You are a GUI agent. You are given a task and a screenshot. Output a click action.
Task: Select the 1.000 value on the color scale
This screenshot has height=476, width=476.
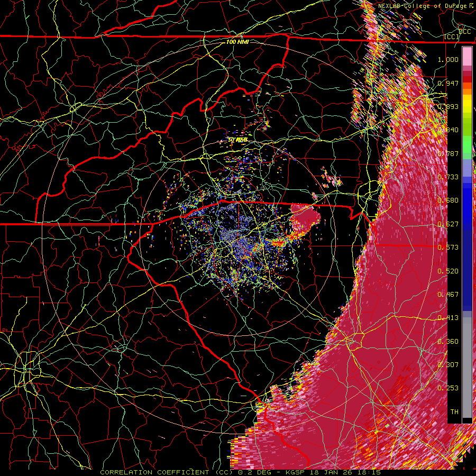point(448,59)
